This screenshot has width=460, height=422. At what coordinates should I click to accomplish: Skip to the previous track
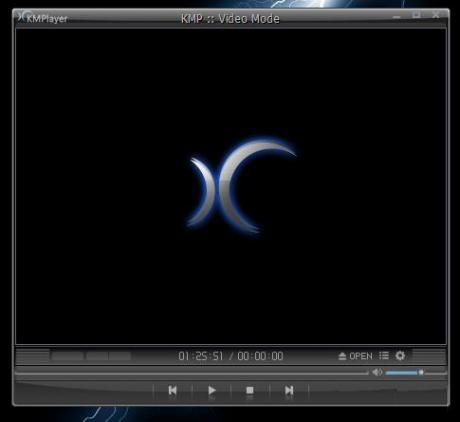coord(173,390)
